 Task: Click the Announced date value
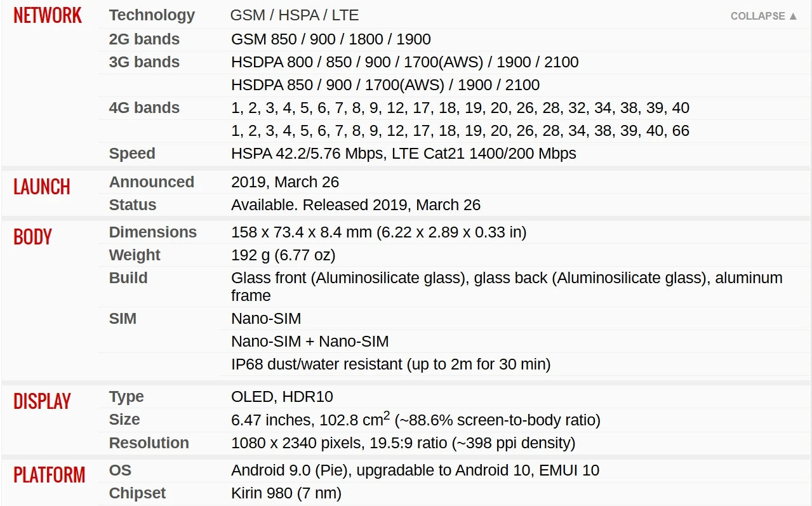click(x=285, y=182)
